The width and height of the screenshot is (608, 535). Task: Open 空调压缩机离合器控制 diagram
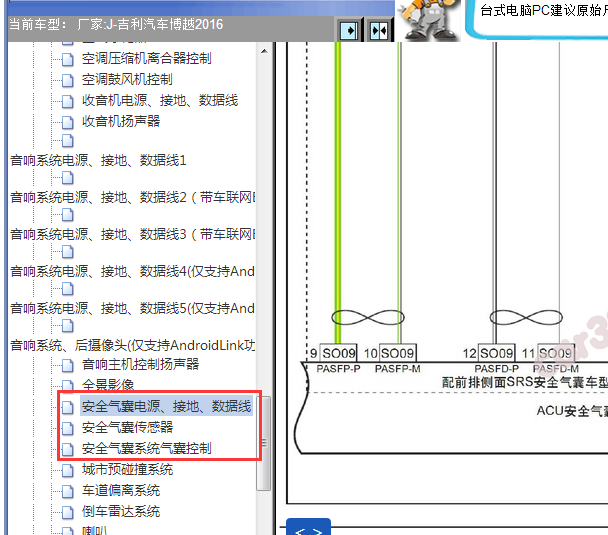tap(147, 59)
